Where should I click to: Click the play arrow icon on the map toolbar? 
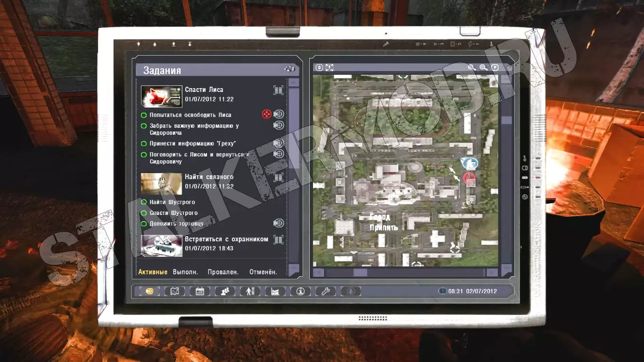tap(495, 67)
